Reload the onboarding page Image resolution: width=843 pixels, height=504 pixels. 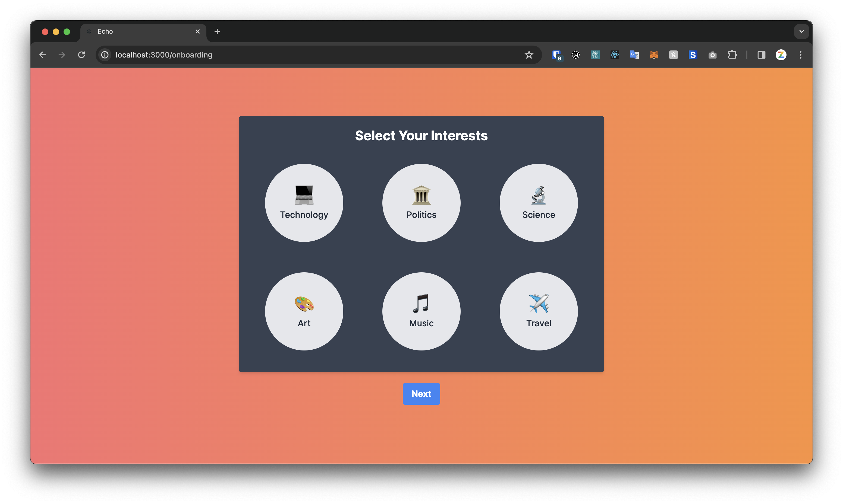pos(81,55)
